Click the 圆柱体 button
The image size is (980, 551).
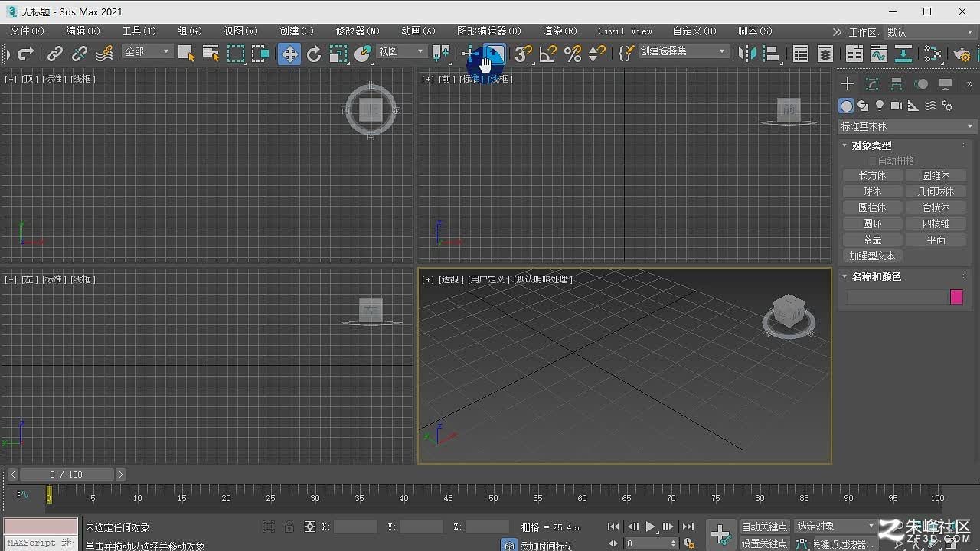point(872,207)
